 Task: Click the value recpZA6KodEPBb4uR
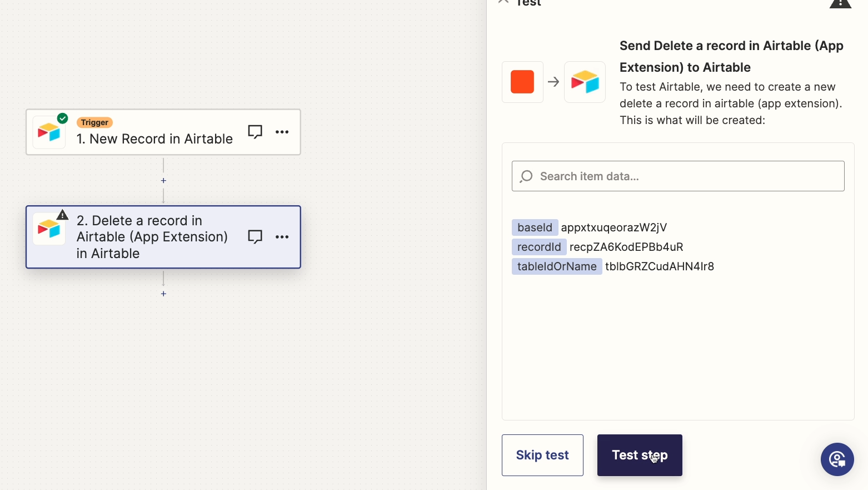(626, 247)
